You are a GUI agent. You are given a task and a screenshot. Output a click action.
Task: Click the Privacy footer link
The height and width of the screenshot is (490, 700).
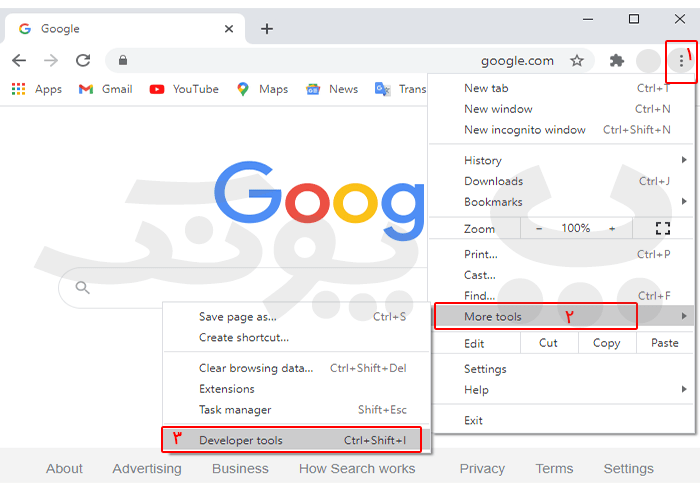(482, 469)
